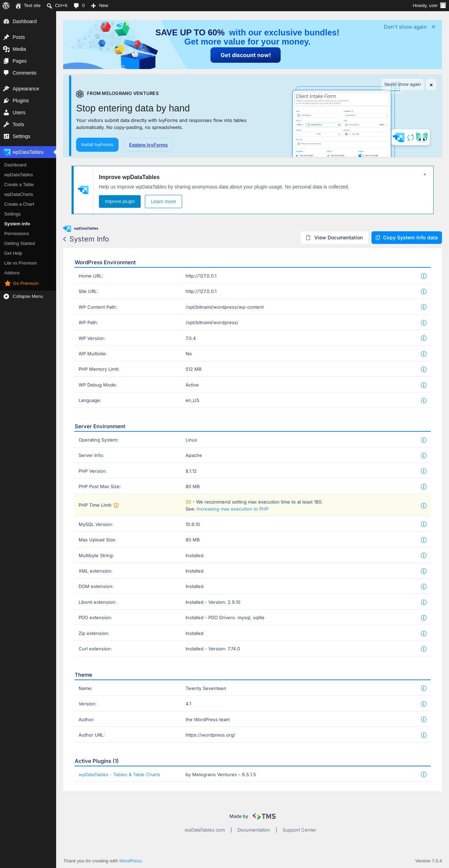This screenshot has height=868, width=449.
Task: Click info icon for wpDataTables plugin row
Action: pos(424,774)
